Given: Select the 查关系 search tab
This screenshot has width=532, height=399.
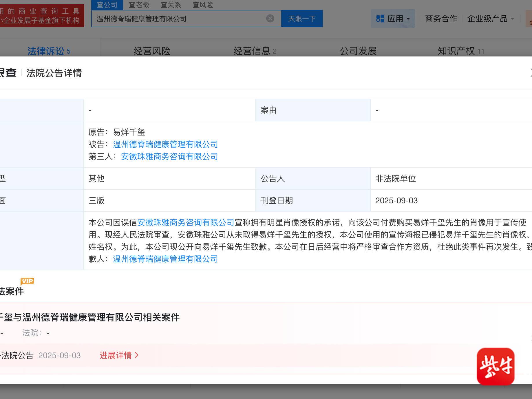Looking at the screenshot, I should (171, 5).
